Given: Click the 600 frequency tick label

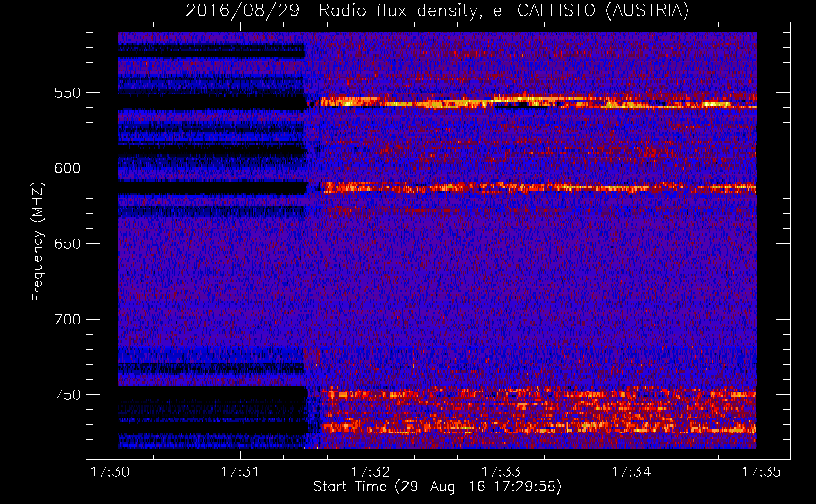Looking at the screenshot, I should click(x=68, y=168).
